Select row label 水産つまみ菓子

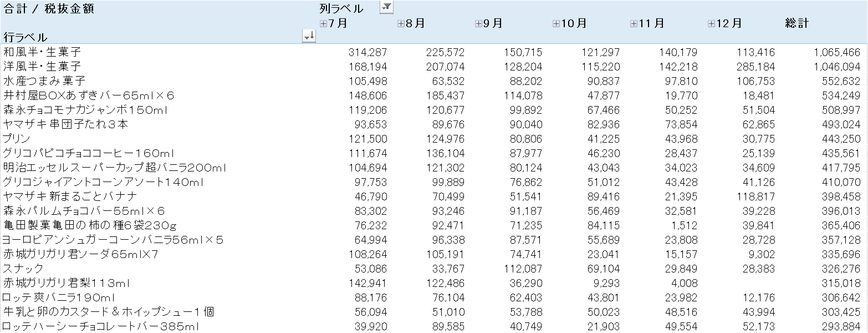point(44,81)
